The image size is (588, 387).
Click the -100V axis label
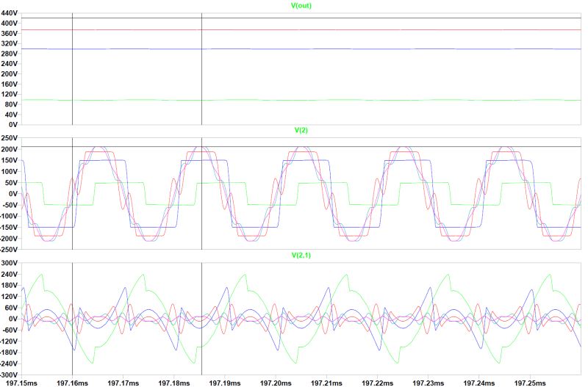click(x=9, y=216)
